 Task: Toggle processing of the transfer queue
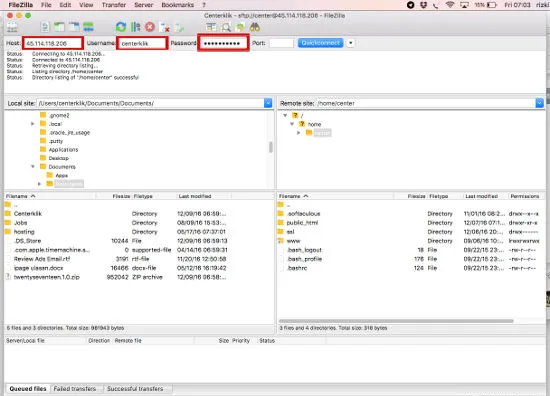135,27
